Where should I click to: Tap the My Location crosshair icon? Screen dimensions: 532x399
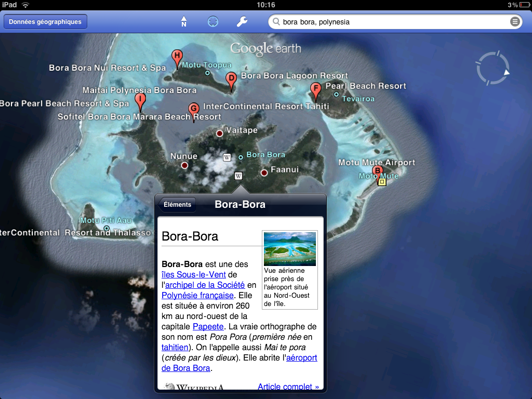coord(212,22)
